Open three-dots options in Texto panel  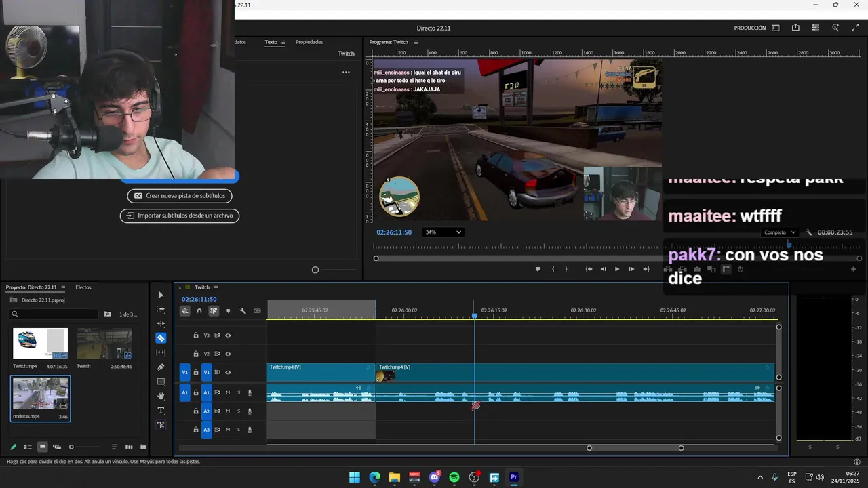[346, 72]
